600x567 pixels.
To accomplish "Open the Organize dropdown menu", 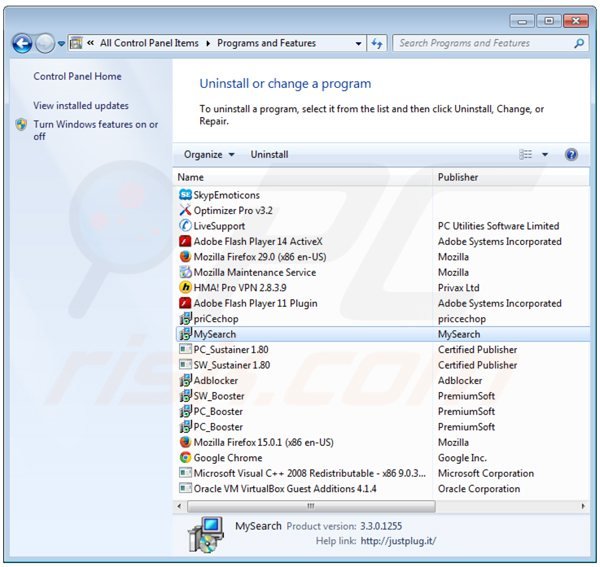I will 209,155.
